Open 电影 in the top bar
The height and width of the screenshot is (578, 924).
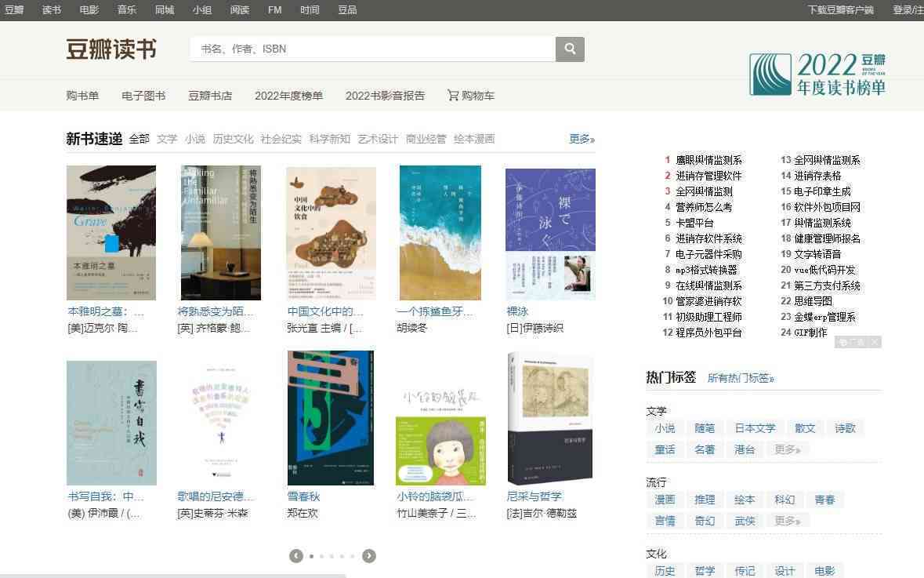point(89,10)
